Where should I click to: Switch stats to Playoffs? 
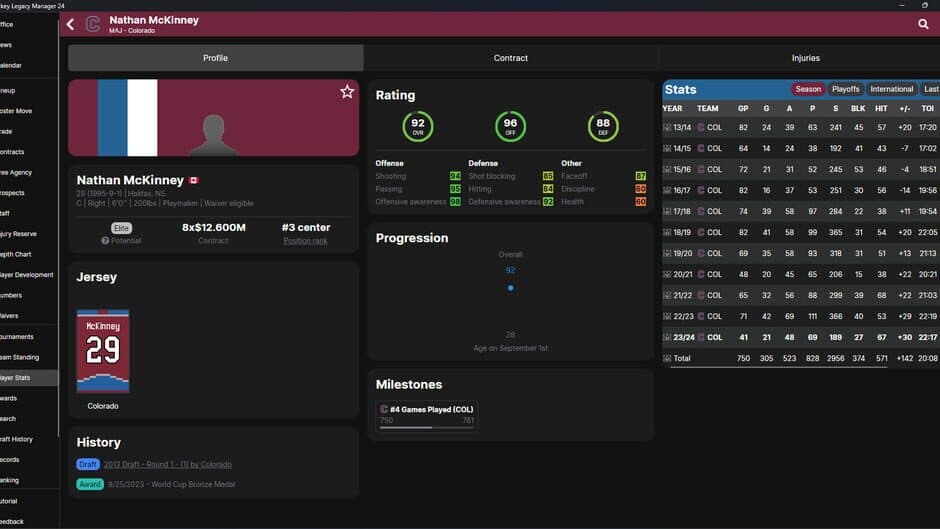pyautogui.click(x=846, y=89)
